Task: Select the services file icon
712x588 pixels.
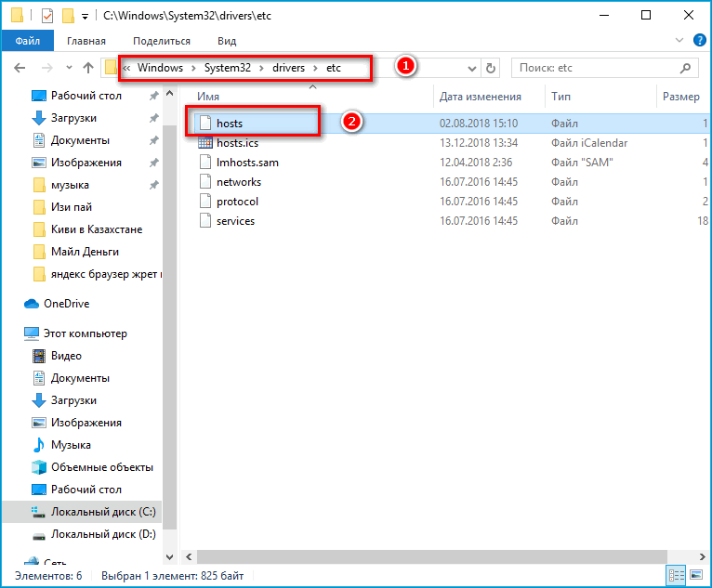Action: [x=205, y=220]
